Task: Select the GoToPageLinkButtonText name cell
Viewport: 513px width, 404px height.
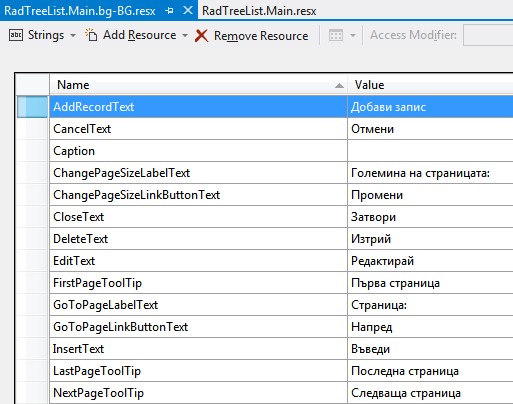Action: (198, 327)
